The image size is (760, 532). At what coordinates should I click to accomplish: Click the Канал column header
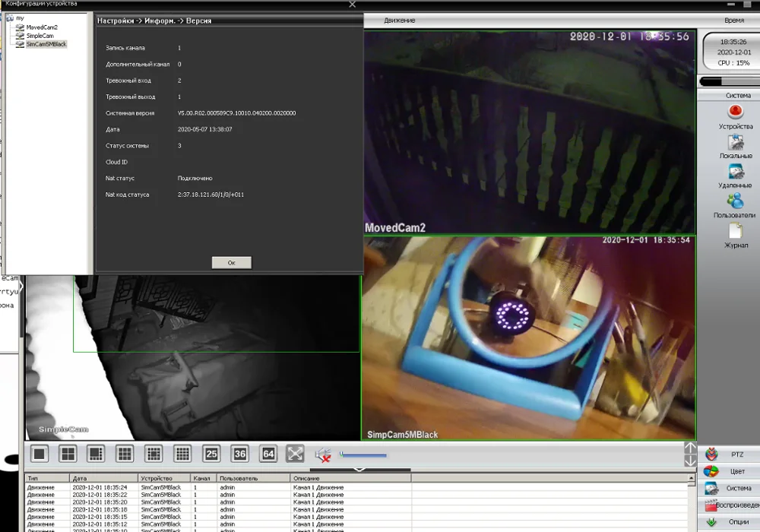pos(203,478)
